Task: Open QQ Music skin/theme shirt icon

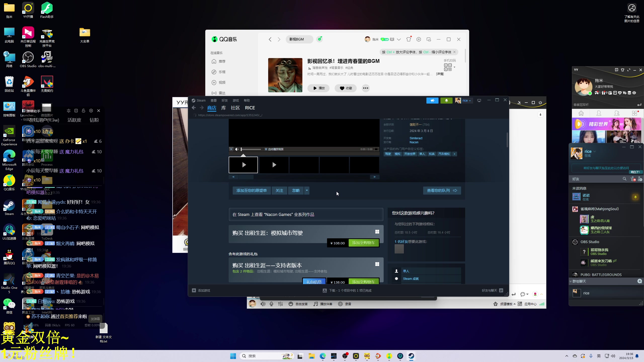Action: [409, 39]
